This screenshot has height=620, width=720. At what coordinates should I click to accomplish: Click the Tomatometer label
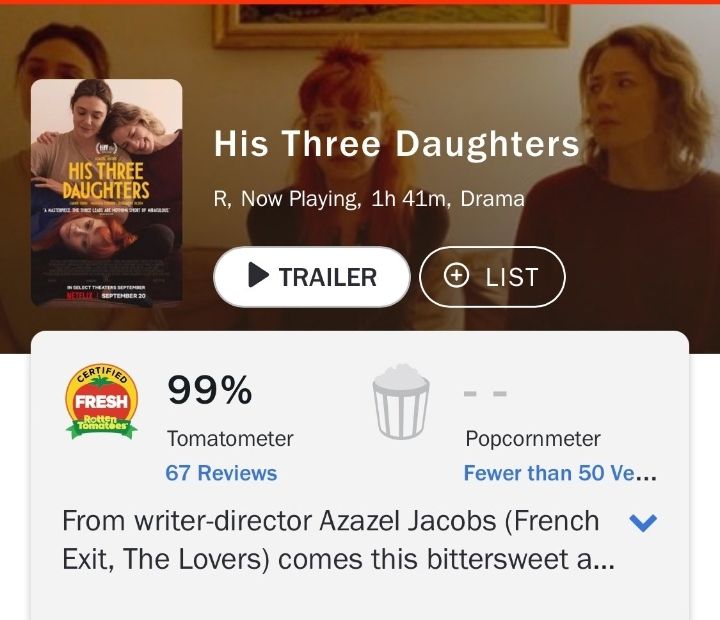pos(230,439)
